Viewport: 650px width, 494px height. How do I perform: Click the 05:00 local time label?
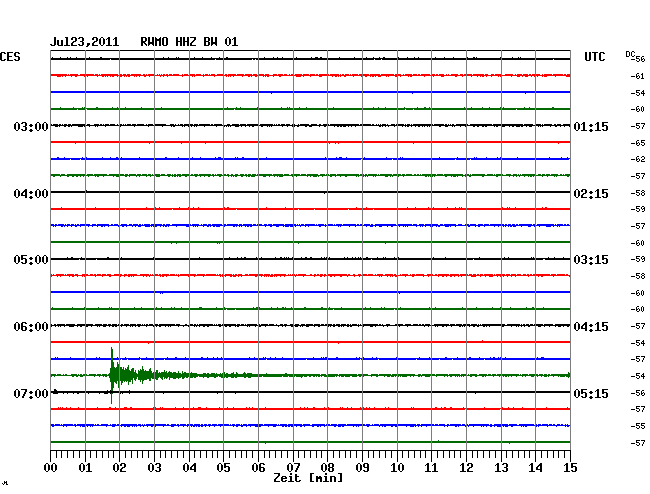[x=31, y=260]
